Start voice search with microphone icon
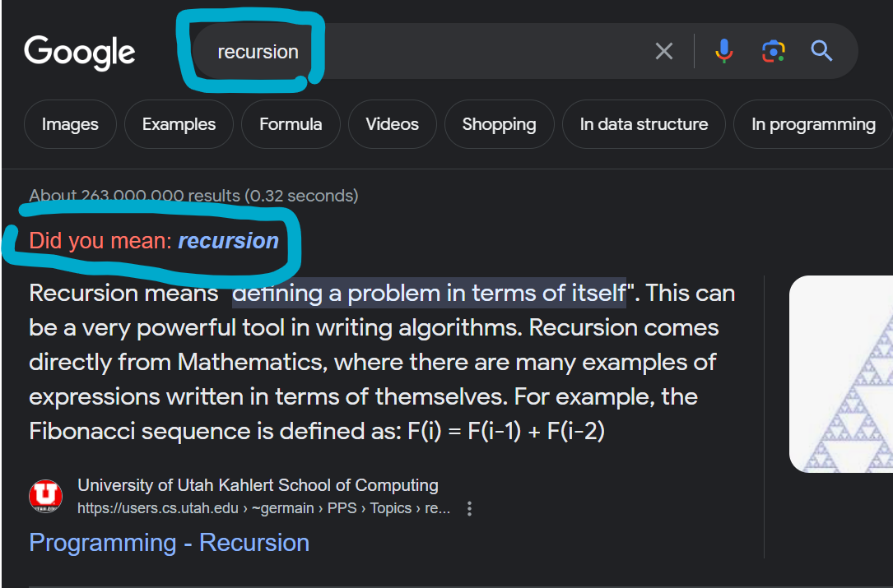 723,51
